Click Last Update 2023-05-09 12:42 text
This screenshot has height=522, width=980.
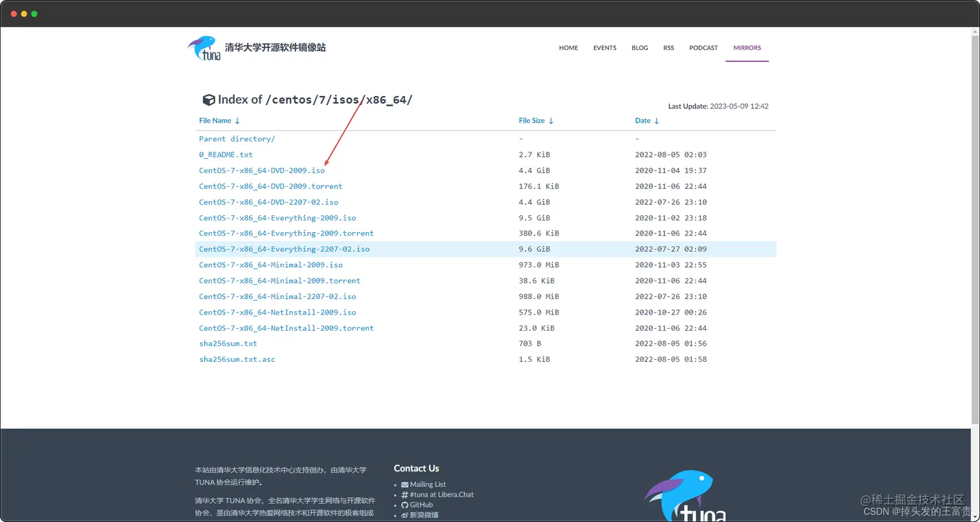click(718, 106)
